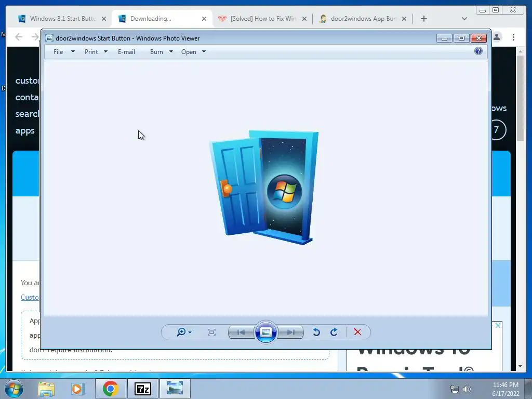The height and width of the screenshot is (399, 532).
Task: Rotate the picture clockwise
Action: pos(334,332)
